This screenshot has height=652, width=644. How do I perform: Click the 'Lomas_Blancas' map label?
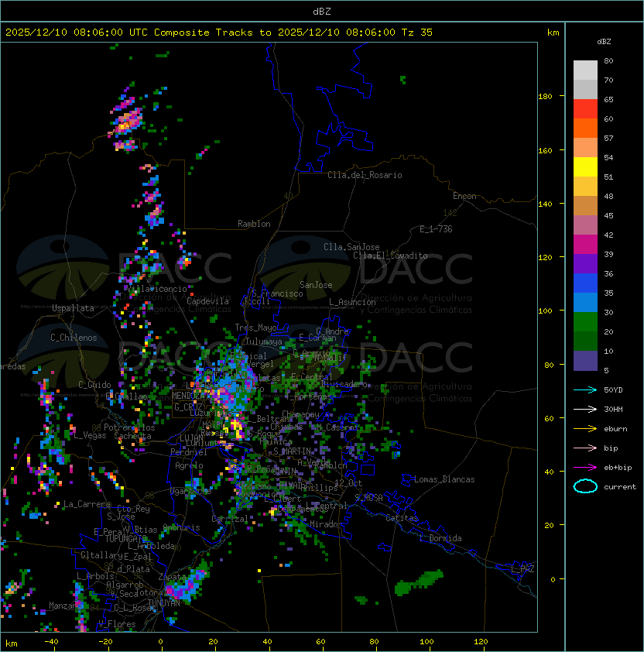click(x=444, y=479)
